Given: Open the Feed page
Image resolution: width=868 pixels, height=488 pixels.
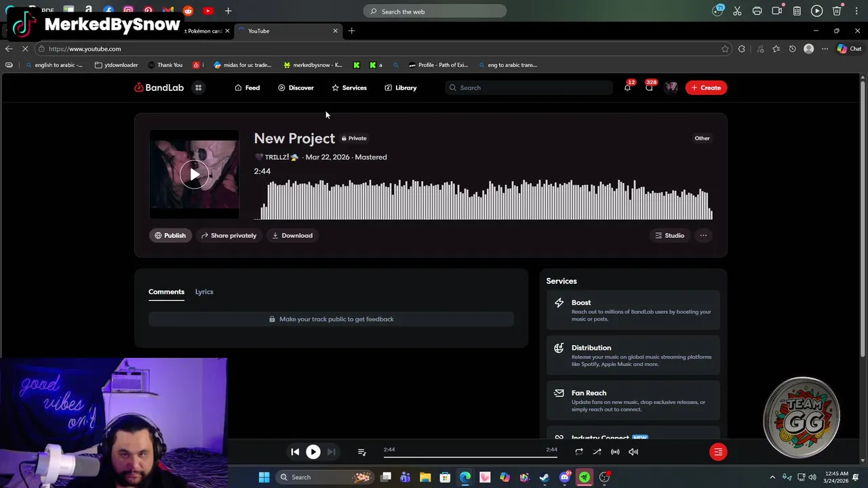Looking at the screenshot, I should 247,87.
